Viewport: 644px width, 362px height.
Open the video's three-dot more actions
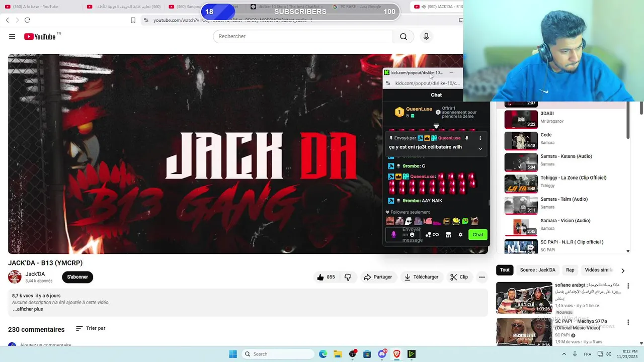coord(481,277)
